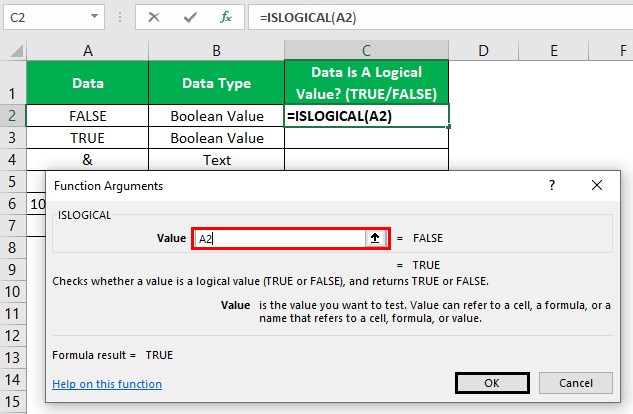Open the Name Box dropdown arrow
This screenshot has width=633, height=414.
coord(94,17)
